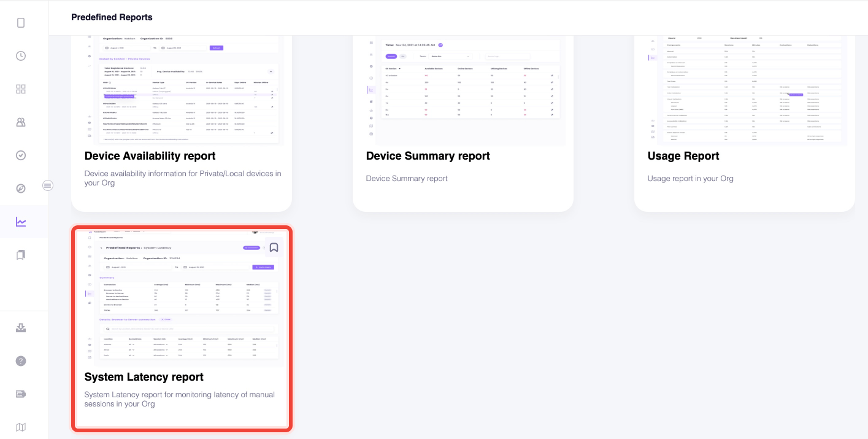
Task: Select the chart reports sidebar icon
Action: point(21,222)
